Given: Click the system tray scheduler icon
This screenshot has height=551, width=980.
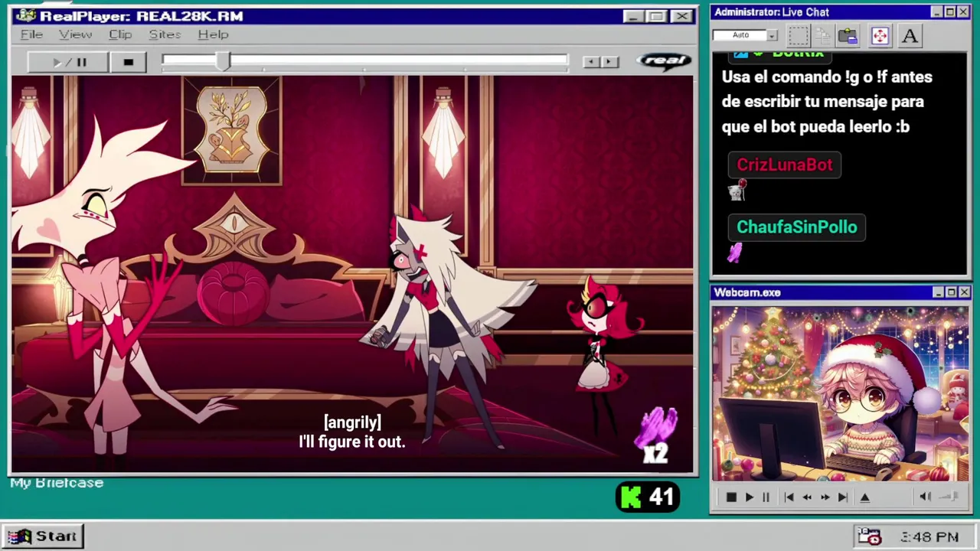Looking at the screenshot, I should pos(869,536).
